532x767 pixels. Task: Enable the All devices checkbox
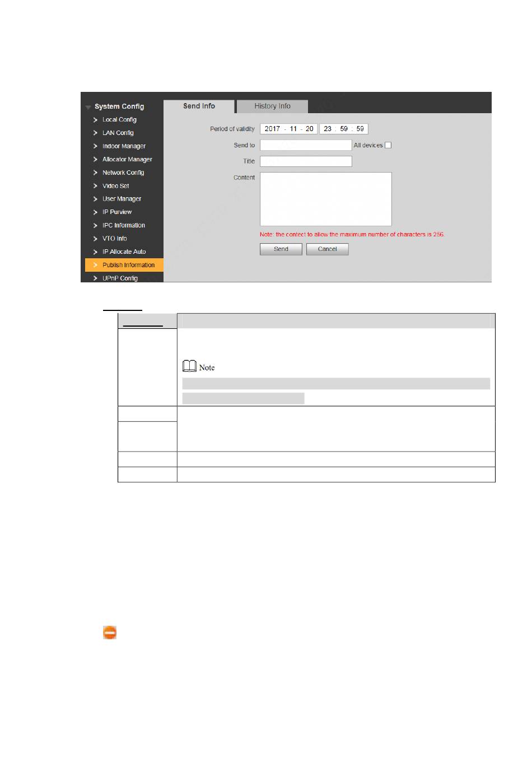pos(388,145)
